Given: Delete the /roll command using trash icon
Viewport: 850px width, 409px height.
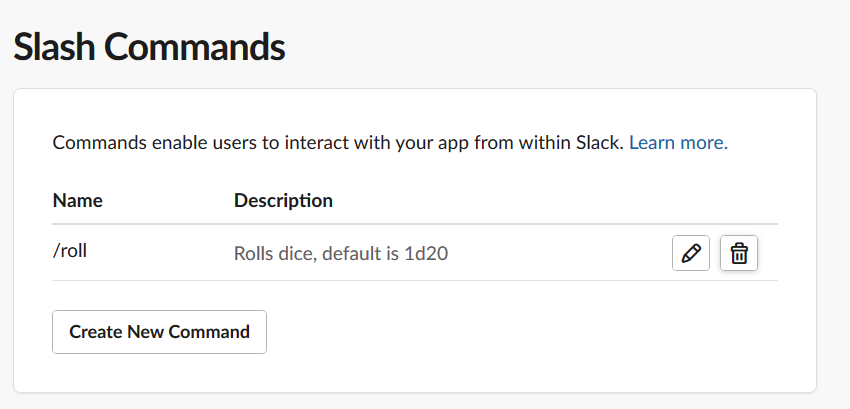Looking at the screenshot, I should click(x=739, y=253).
